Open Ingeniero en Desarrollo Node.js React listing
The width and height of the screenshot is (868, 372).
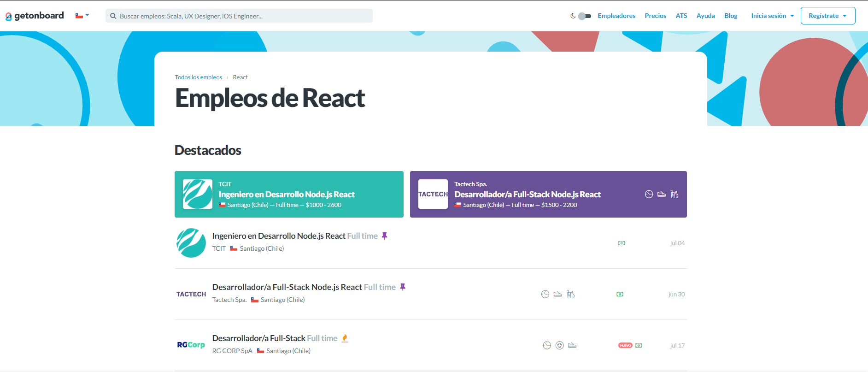[x=279, y=236]
